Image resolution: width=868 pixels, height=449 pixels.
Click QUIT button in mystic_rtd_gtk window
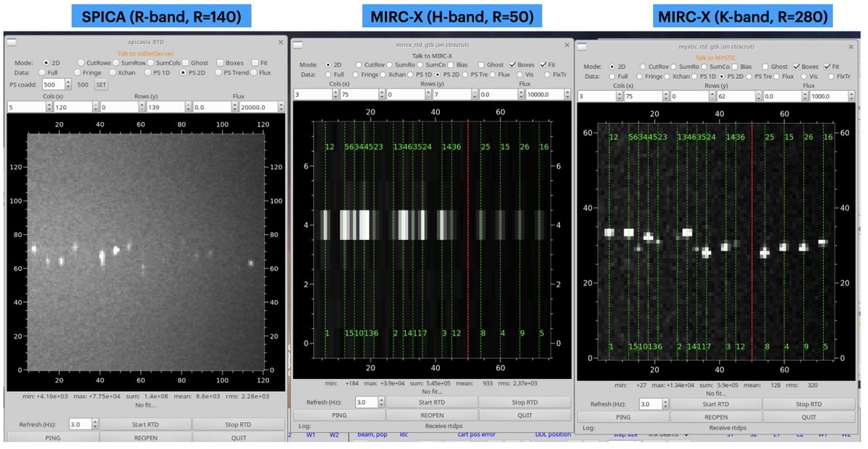pyautogui.click(x=809, y=417)
